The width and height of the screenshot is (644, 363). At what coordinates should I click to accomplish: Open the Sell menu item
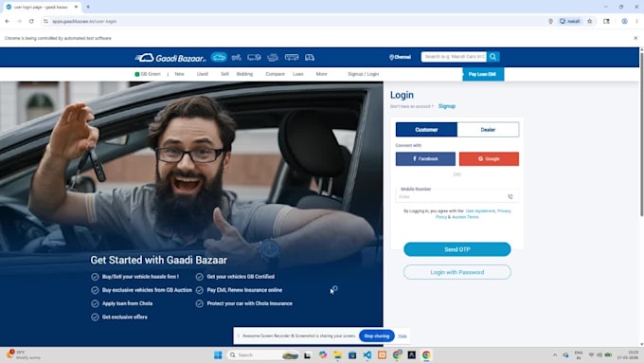224,74
